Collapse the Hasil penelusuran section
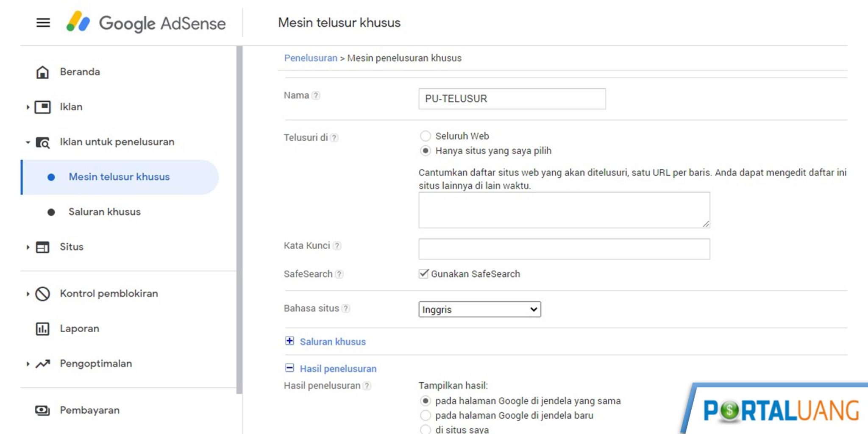Screen dimensions: 868x434 pos(289,368)
